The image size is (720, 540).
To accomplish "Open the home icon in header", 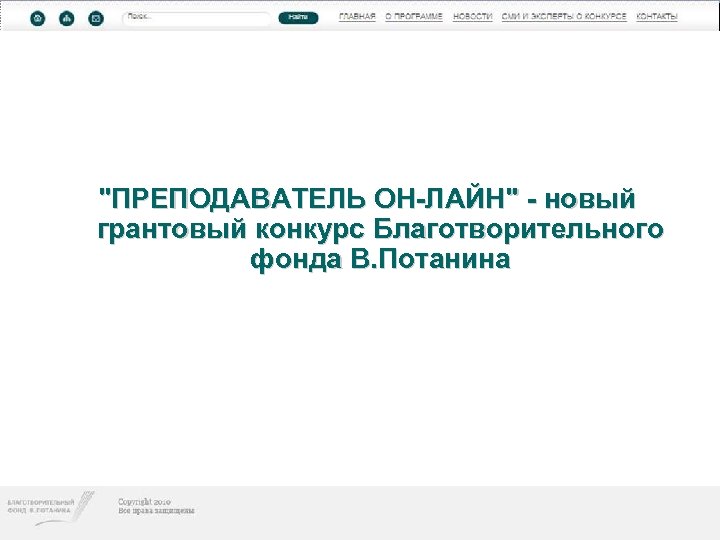I will pos(38,18).
